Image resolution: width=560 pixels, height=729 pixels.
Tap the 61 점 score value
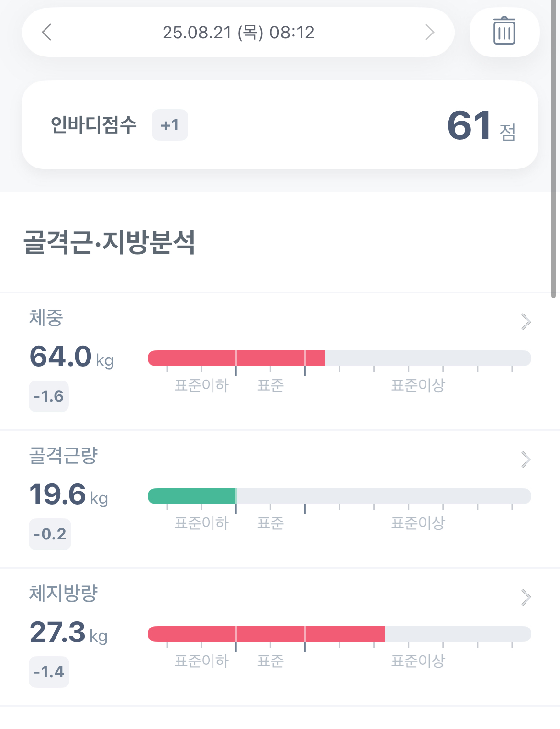click(480, 126)
